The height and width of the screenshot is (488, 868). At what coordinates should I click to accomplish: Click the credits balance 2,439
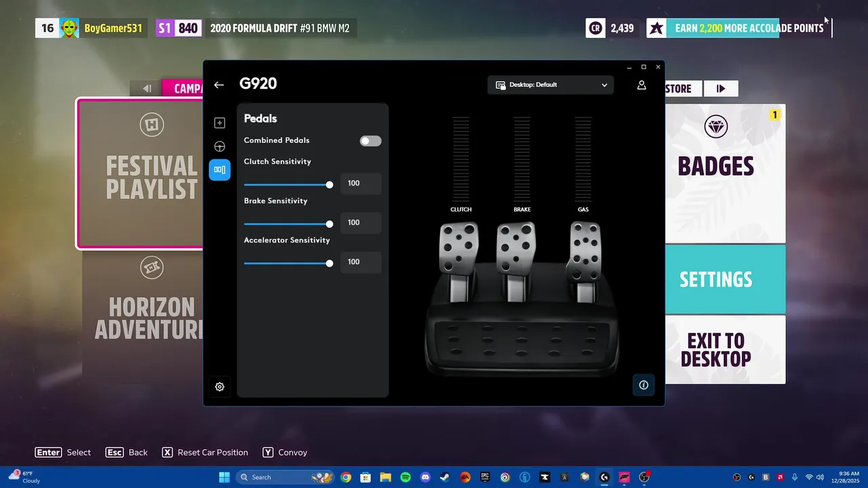[x=622, y=28]
